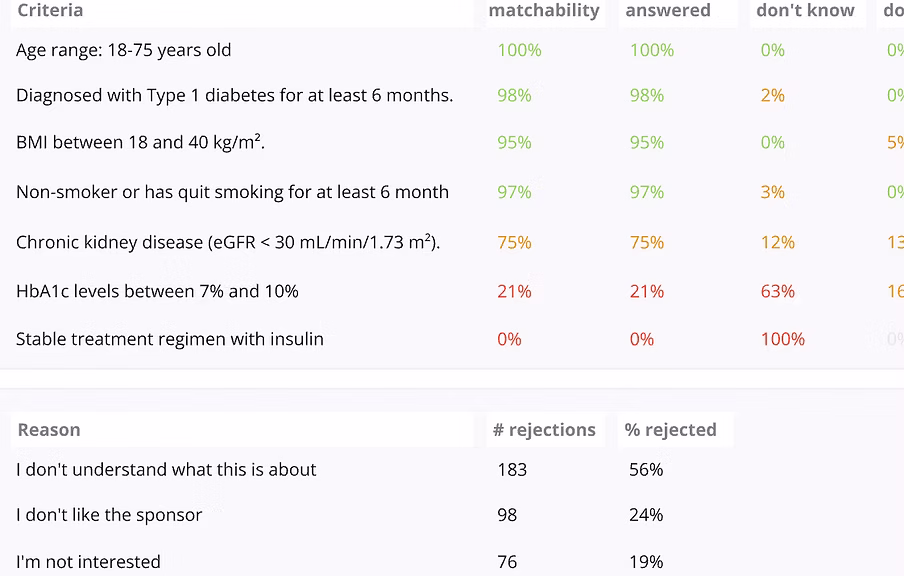Click the Reason column header

(x=49, y=430)
